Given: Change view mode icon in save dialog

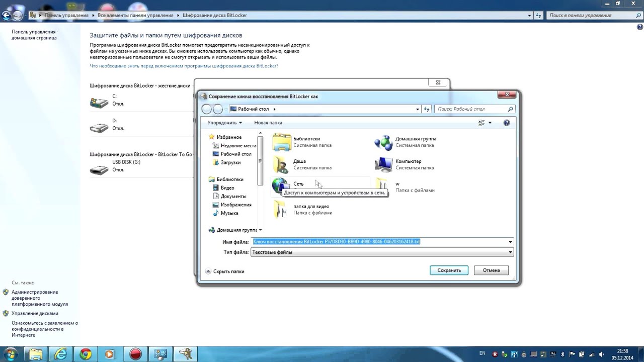Looking at the screenshot, I should click(x=481, y=123).
